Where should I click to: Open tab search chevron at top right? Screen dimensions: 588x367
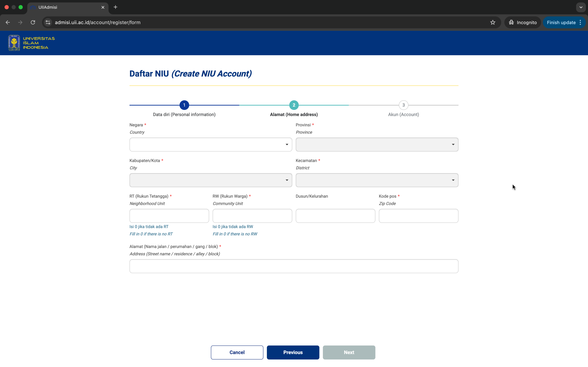pos(581,7)
